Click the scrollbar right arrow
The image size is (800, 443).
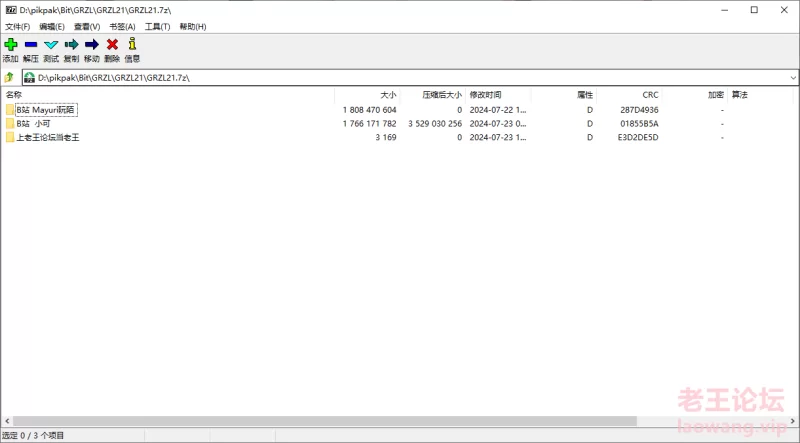click(793, 421)
